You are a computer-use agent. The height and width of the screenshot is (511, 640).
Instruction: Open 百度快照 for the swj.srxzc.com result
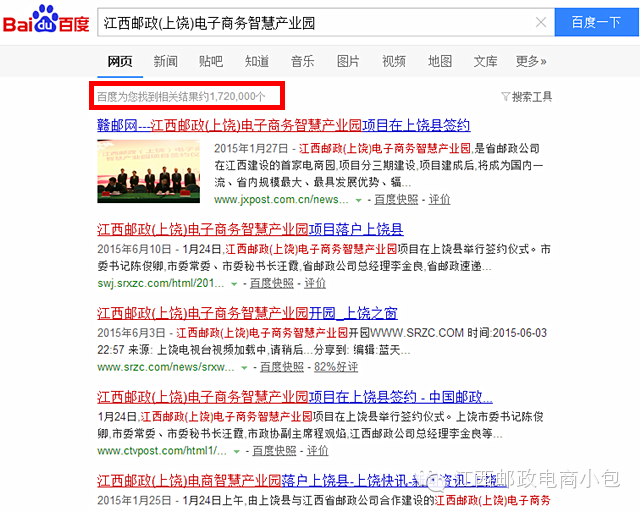tap(272, 283)
